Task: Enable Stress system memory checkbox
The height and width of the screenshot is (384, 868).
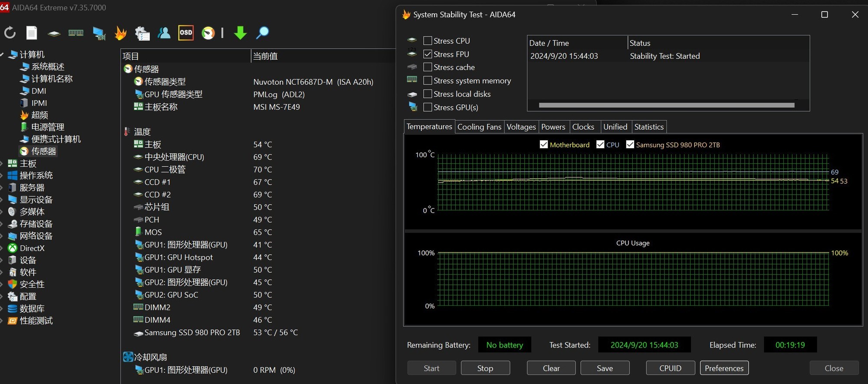Action: tap(427, 81)
